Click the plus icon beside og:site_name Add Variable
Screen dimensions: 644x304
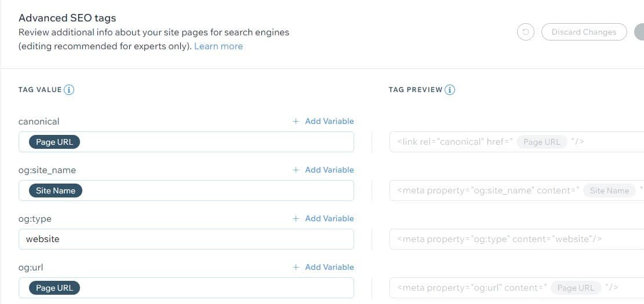click(296, 170)
